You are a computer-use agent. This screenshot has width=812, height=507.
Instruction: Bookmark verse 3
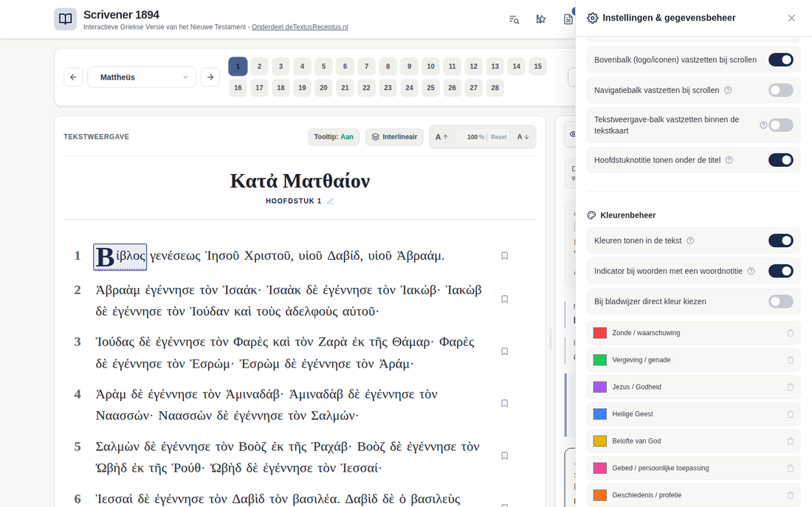504,351
